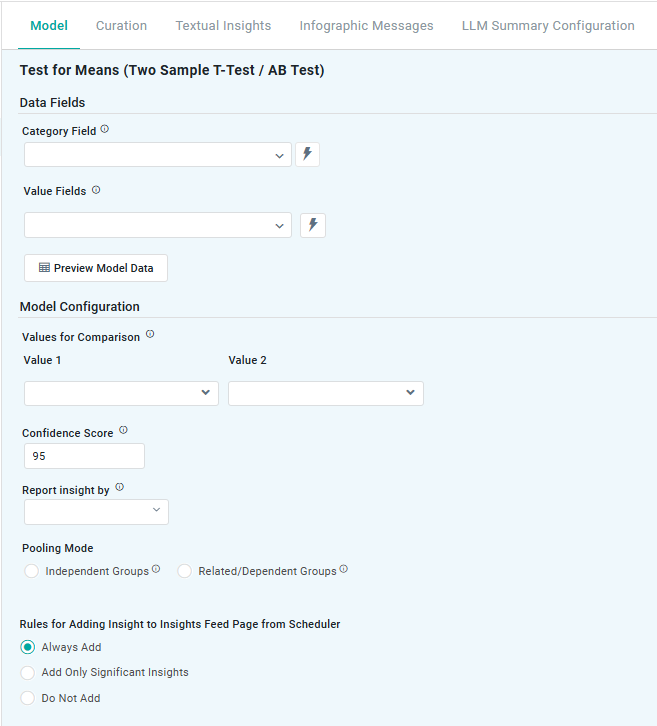
Task: Select the Independent Groups pooling mode
Action: pos(31,571)
